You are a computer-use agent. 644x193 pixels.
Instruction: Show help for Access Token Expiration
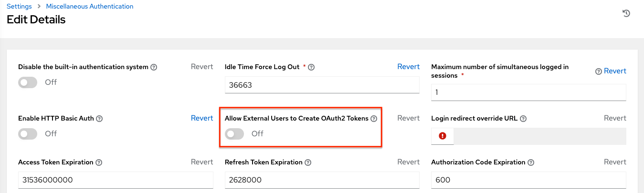[x=99, y=163]
